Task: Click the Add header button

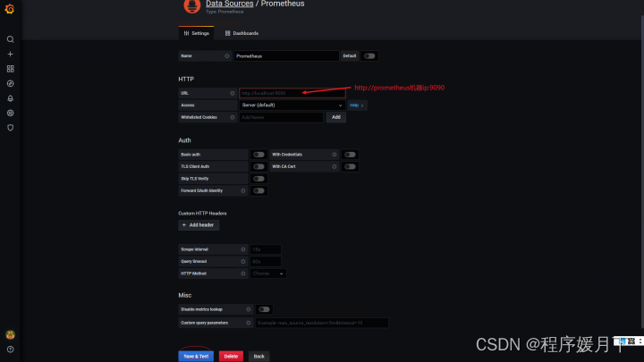Action: [x=199, y=225]
